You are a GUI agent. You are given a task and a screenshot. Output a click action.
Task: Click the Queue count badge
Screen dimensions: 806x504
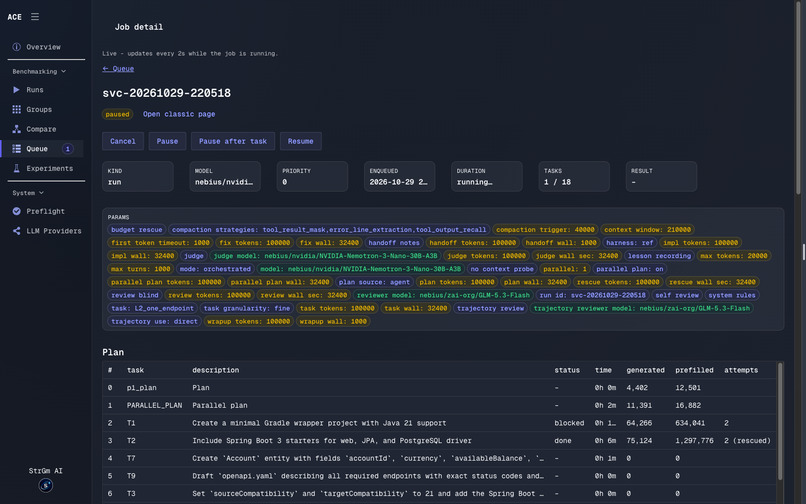pyautogui.click(x=67, y=149)
